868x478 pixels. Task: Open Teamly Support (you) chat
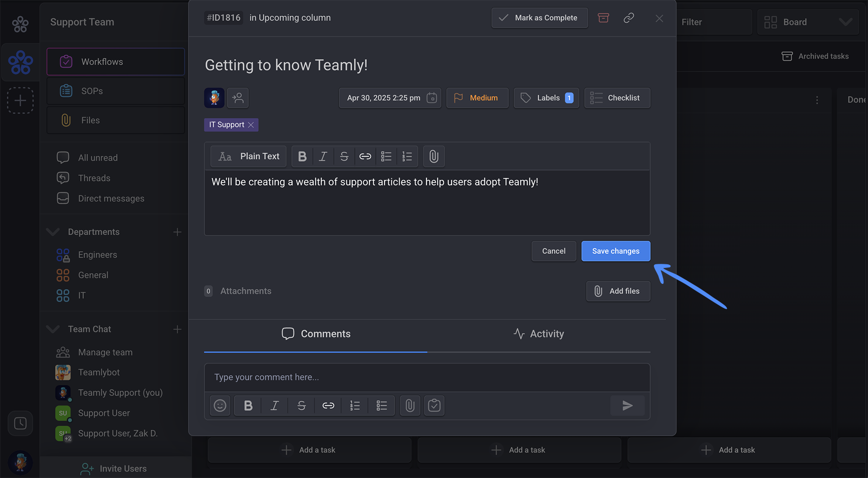[x=120, y=393]
